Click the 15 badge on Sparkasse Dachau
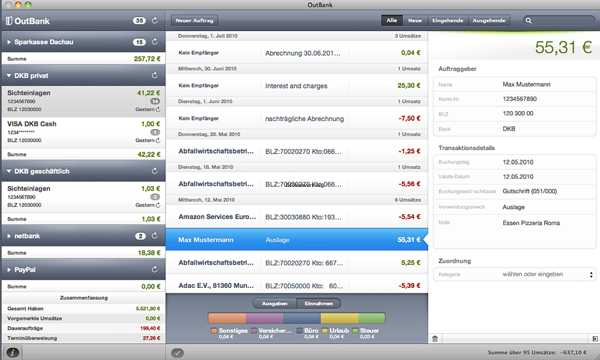 coord(139,42)
